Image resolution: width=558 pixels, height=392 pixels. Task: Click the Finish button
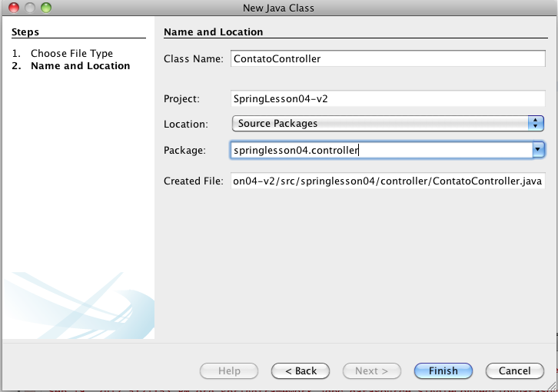tap(443, 371)
